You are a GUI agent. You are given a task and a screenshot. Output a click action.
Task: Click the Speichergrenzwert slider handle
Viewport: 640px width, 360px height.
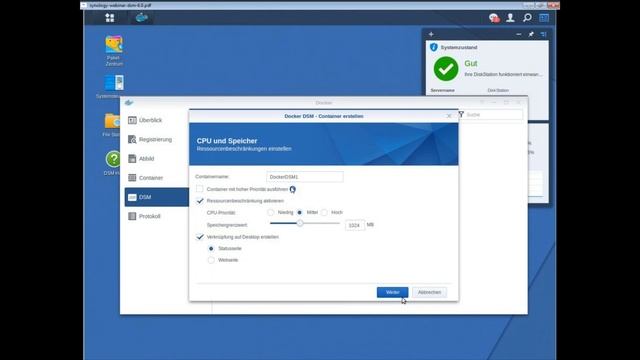coord(300,223)
